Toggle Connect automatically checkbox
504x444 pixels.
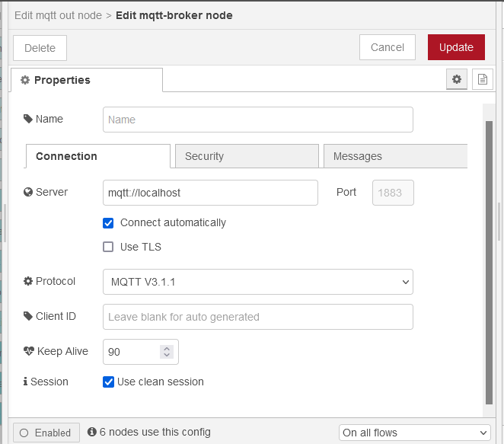coord(108,223)
